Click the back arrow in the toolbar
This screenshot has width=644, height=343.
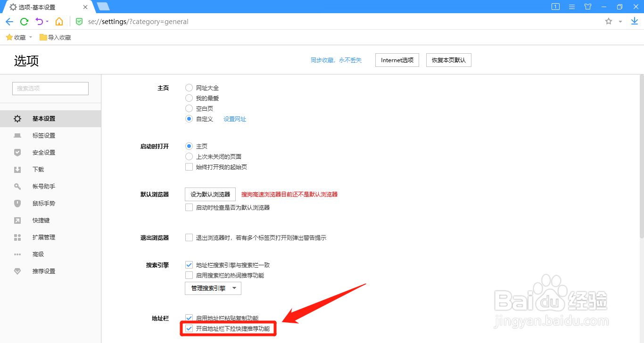[9, 21]
